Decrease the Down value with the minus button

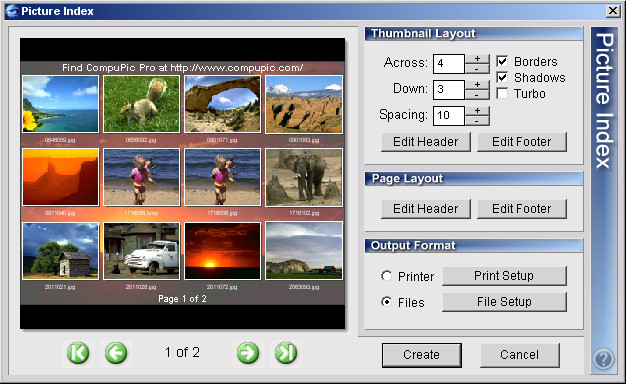click(477, 95)
